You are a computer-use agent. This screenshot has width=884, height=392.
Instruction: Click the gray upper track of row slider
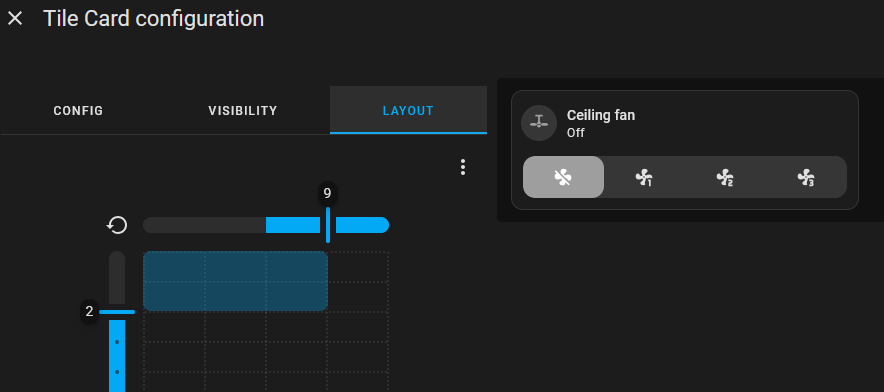(x=117, y=278)
